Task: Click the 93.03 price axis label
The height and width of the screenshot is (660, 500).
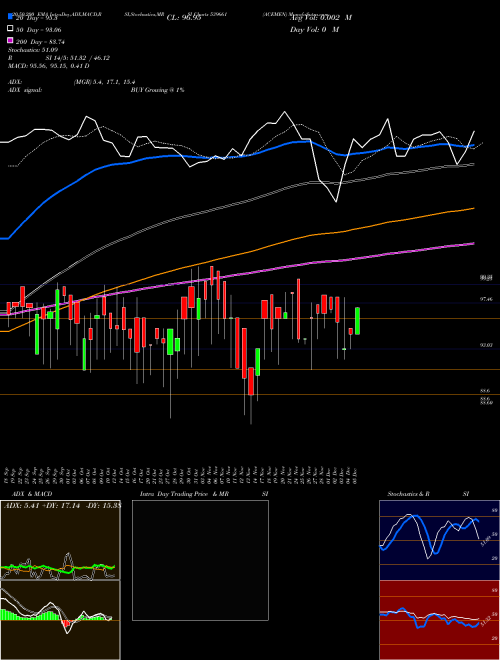Action: 486,345
